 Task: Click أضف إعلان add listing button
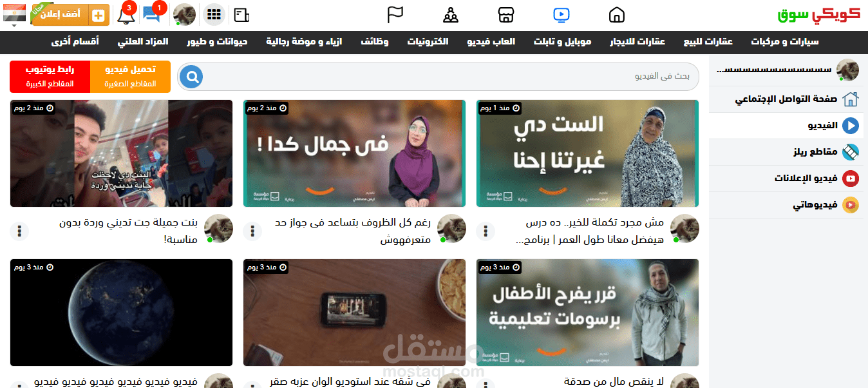tap(70, 15)
